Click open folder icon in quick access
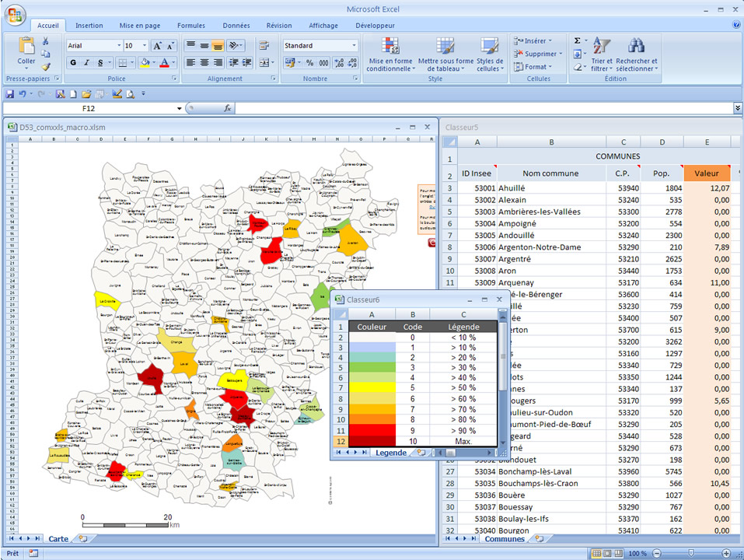Image resolution: width=744 pixels, height=560 pixels. 86,94
